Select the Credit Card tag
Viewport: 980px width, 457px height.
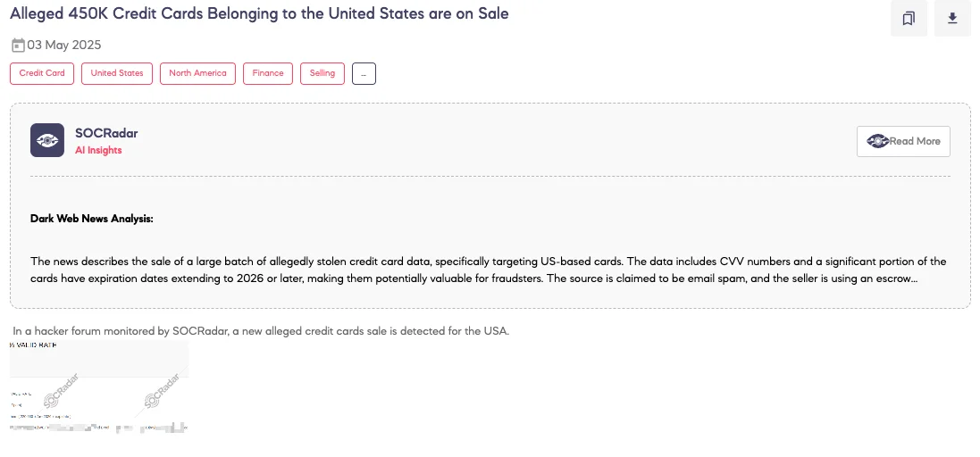click(x=42, y=74)
